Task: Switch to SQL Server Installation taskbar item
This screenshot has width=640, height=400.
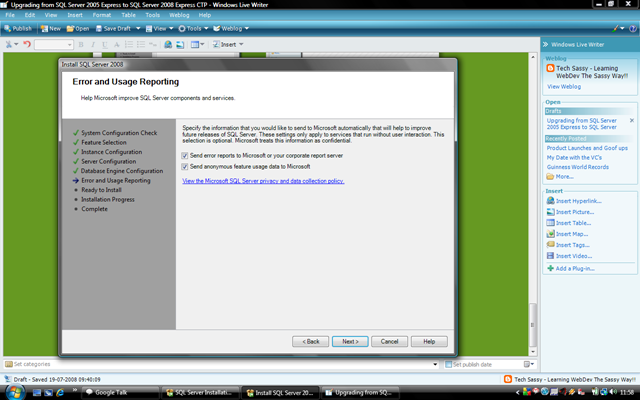Action: (x=200, y=393)
